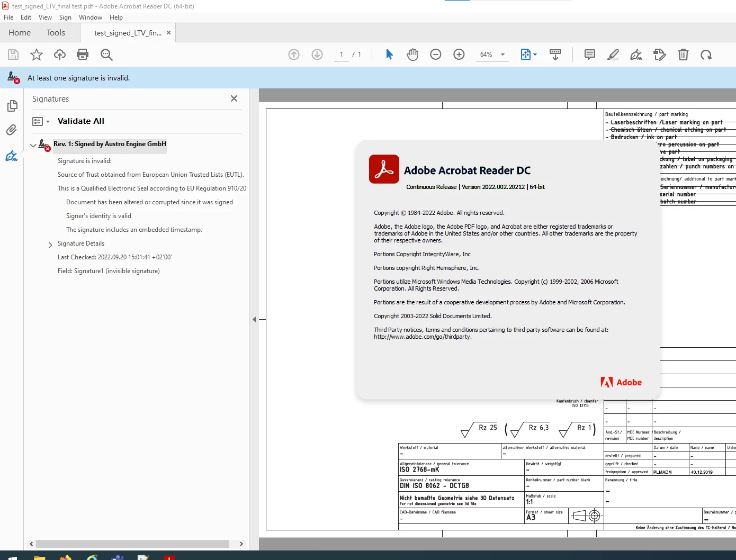Select 'Signature is invalid:' row

[85, 161]
